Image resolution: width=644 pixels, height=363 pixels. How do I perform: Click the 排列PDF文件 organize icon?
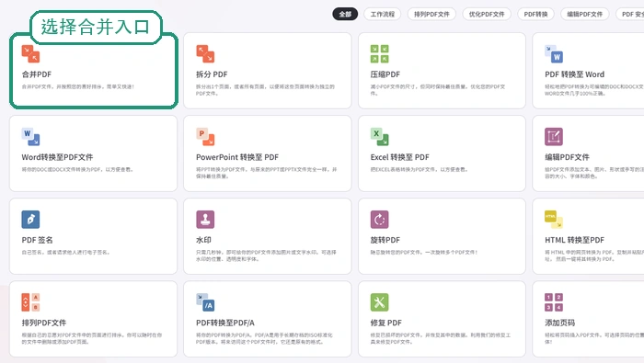coord(30,302)
